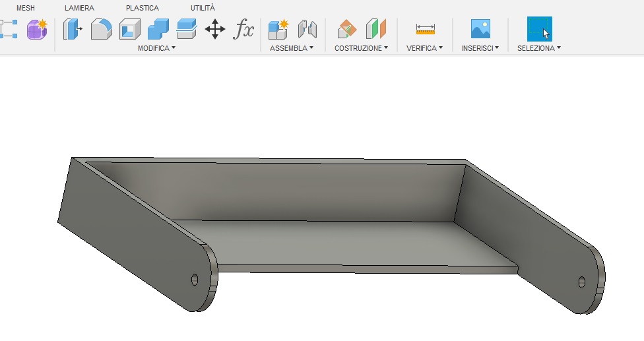
Task: Click the Measure ruler icon
Action: click(425, 29)
